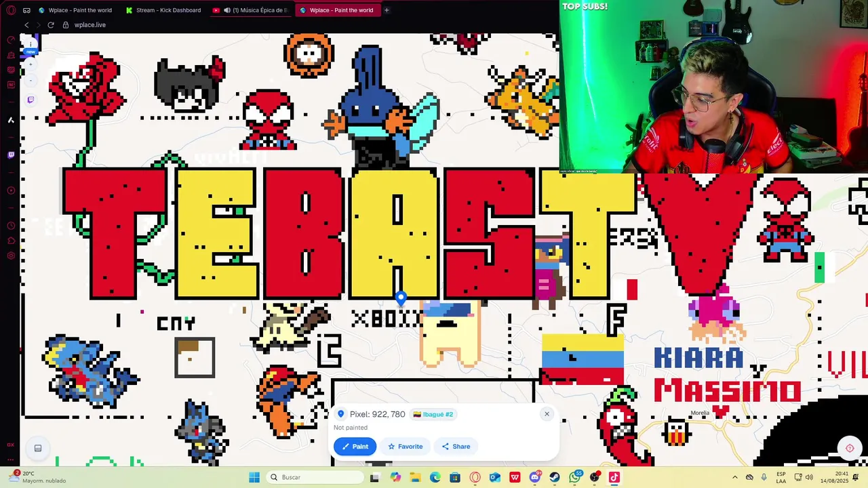868x488 pixels.
Task: Click the 'Pixel: 922, 780' coordinates text
Action: 377,414
